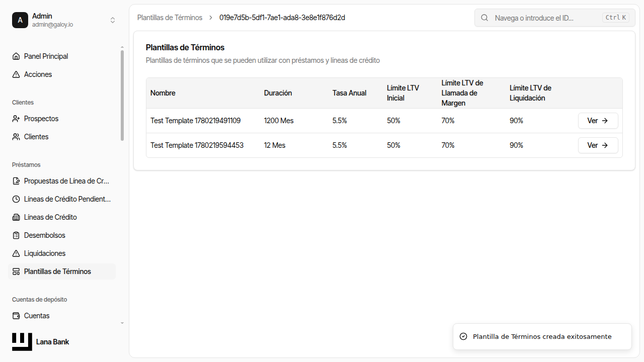
Task: Click the Propuestas de Línea de Crédito icon
Action: coord(16,181)
